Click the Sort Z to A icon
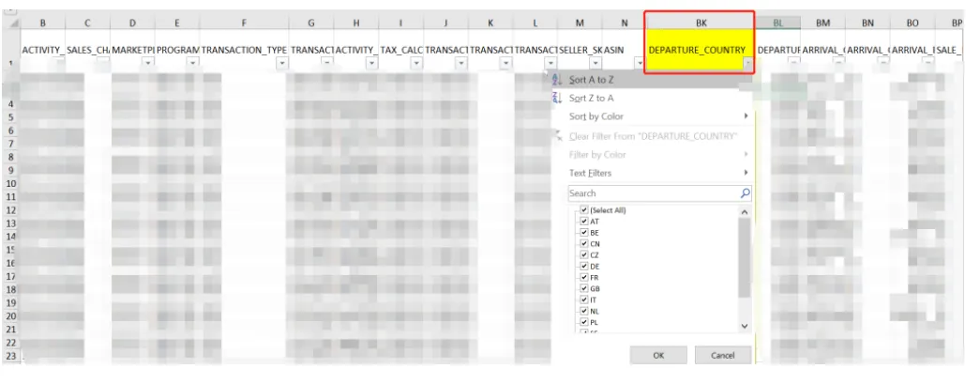Screen dimensions: 980x384 point(557,98)
